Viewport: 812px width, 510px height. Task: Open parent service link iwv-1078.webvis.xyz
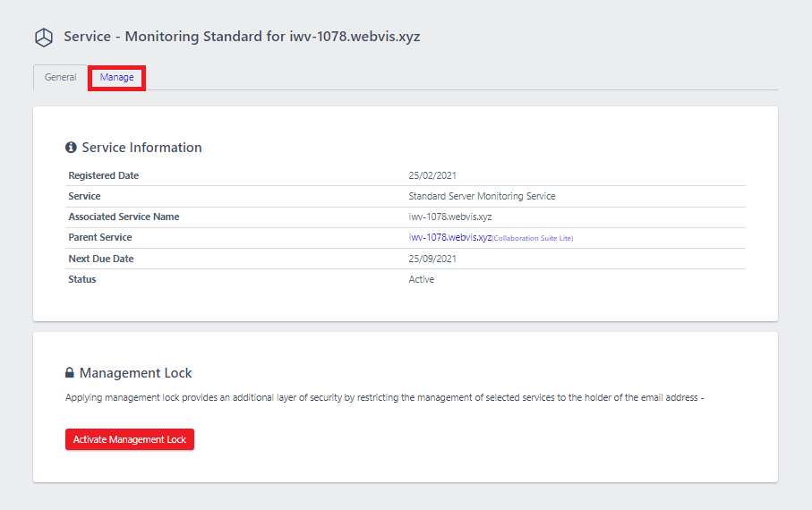click(449, 237)
